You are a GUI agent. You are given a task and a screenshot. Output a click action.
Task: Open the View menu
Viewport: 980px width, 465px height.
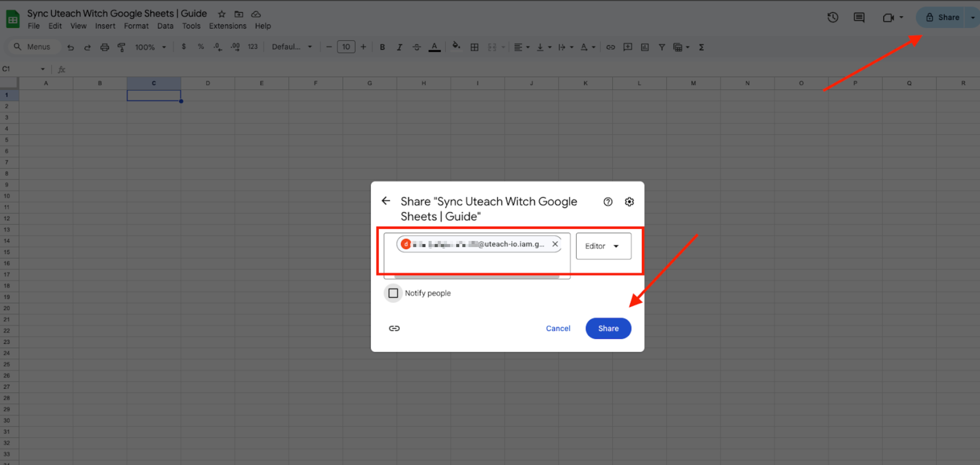(x=78, y=26)
